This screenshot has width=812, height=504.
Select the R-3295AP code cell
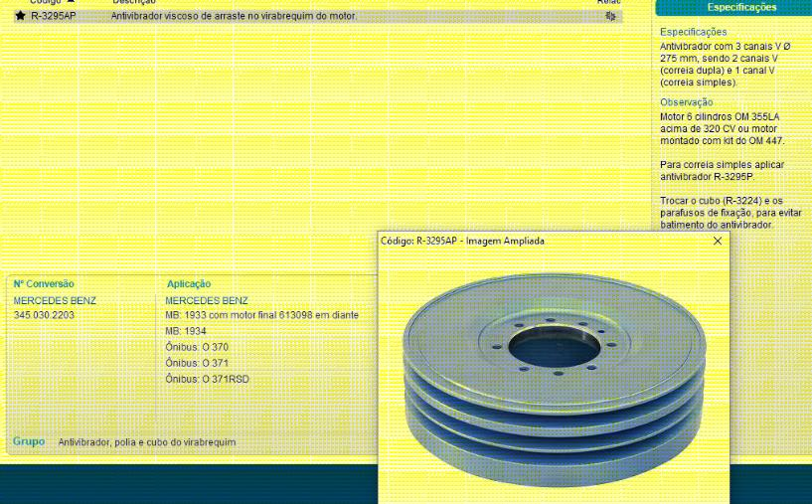pos(53,16)
